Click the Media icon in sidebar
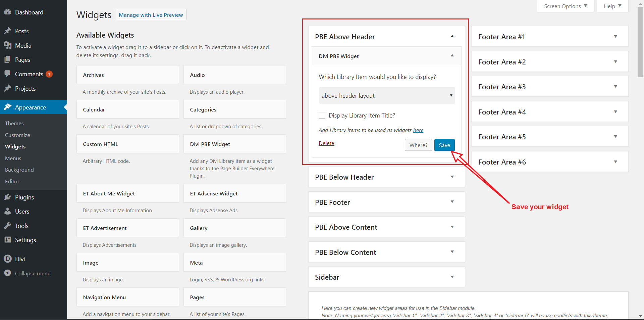This screenshot has height=320, width=644. click(7, 45)
